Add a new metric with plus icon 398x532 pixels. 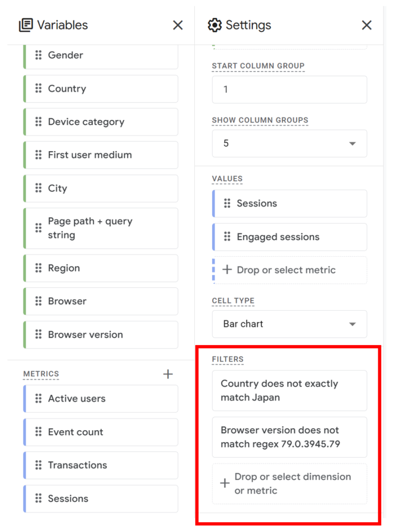click(168, 374)
